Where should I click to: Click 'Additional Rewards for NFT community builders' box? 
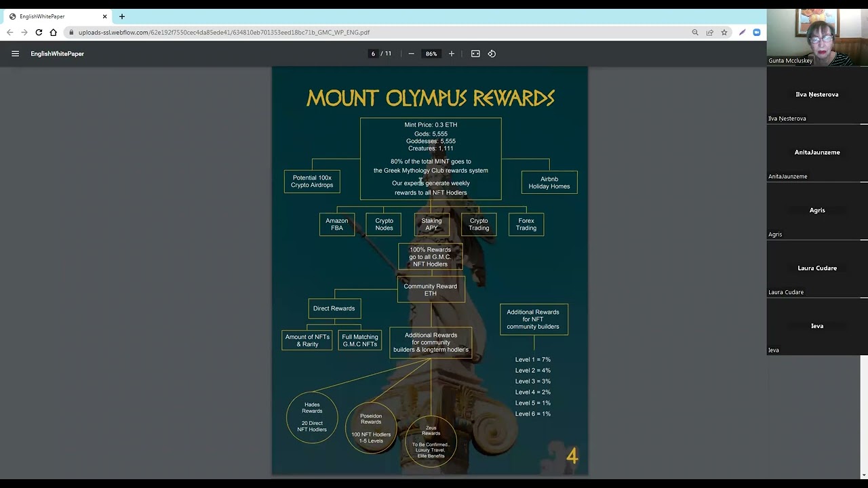click(534, 319)
